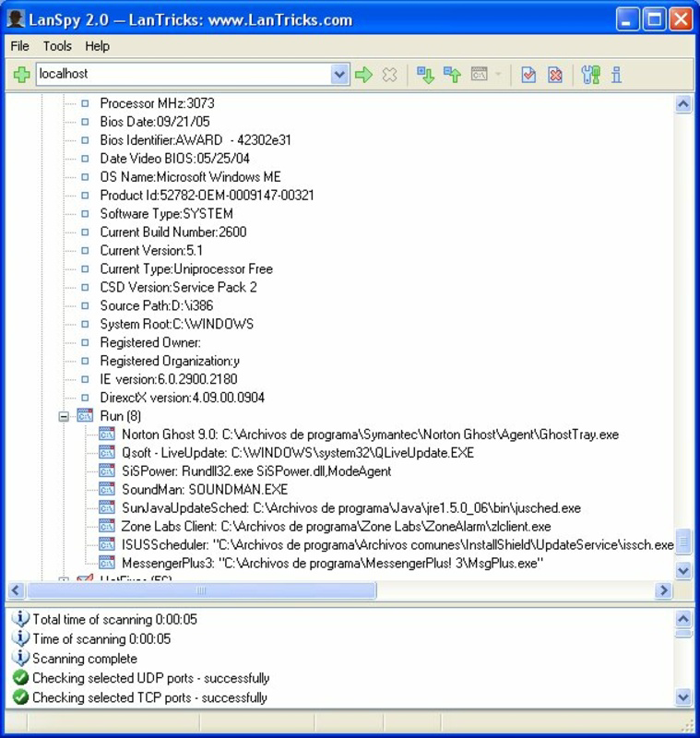Screen dimensions: 700x738
Task: Select the Qsoft - LiveUpdate entry icon
Action: (x=107, y=452)
